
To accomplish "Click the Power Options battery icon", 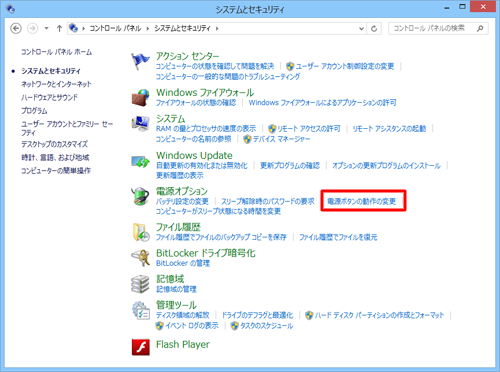I will point(140,196).
